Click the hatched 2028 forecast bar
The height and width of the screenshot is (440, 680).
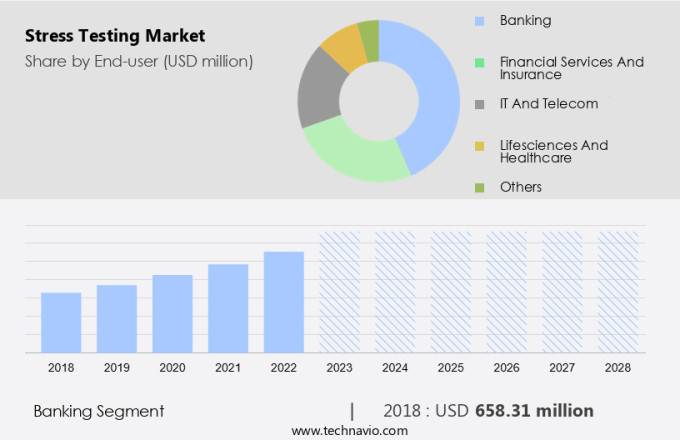[x=617, y=292]
